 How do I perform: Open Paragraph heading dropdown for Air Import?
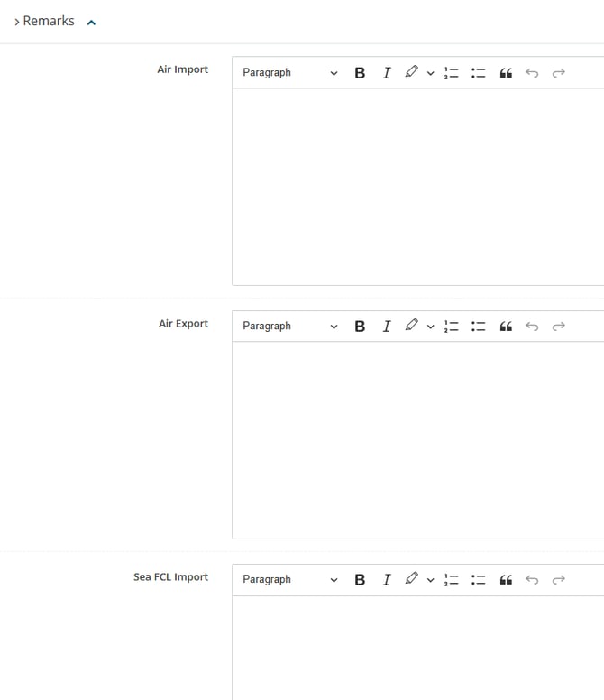(x=289, y=73)
